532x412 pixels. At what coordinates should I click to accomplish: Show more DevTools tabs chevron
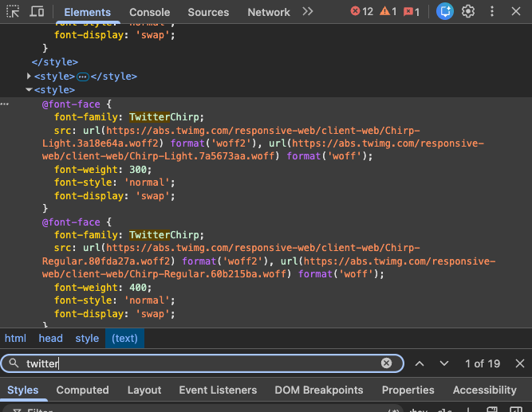click(x=307, y=12)
